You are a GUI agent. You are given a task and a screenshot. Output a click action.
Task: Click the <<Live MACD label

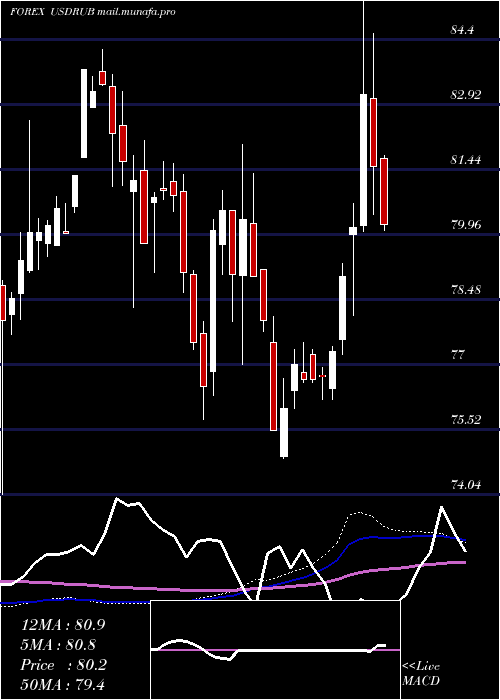click(421, 673)
